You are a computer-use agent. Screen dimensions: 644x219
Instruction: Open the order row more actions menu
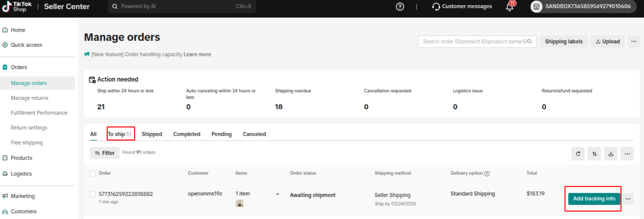pos(628,199)
